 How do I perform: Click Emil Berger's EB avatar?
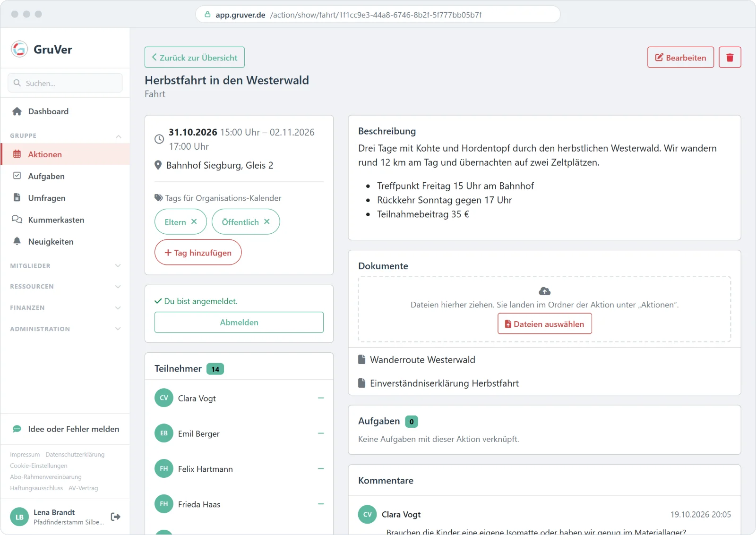(164, 433)
